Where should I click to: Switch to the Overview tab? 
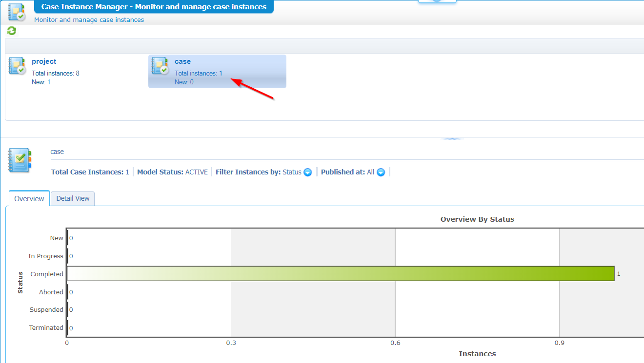pyautogui.click(x=29, y=199)
